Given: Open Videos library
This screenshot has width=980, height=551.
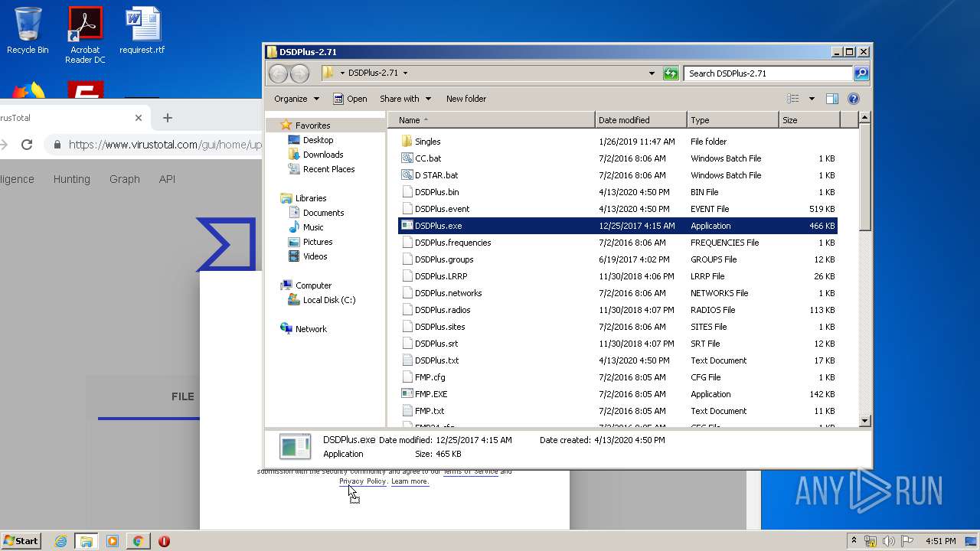Looking at the screenshot, I should [x=315, y=256].
